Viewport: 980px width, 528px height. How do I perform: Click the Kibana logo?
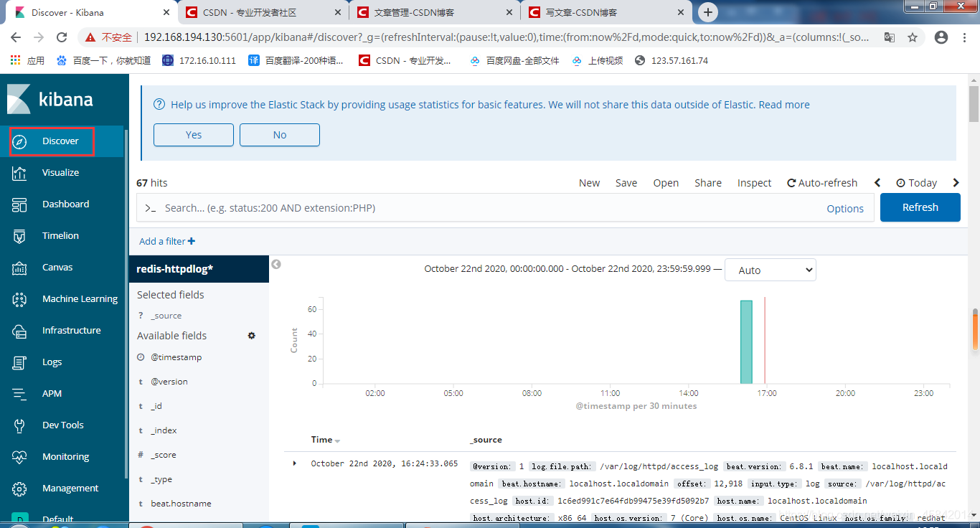pyautogui.click(x=50, y=99)
